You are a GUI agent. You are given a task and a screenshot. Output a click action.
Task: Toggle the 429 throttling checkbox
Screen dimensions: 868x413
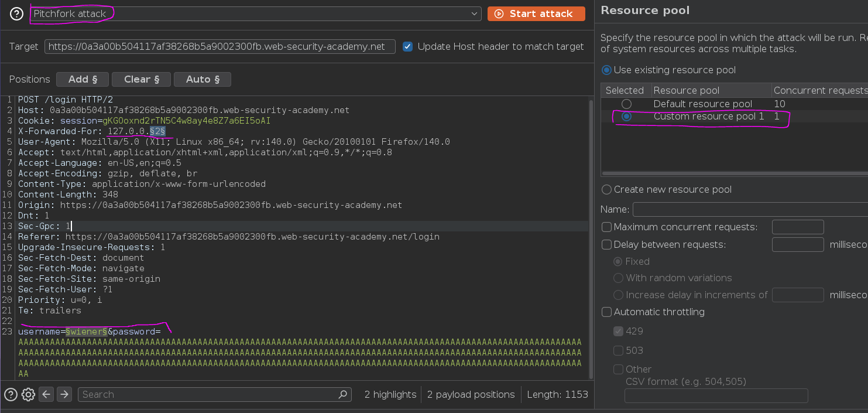(618, 331)
